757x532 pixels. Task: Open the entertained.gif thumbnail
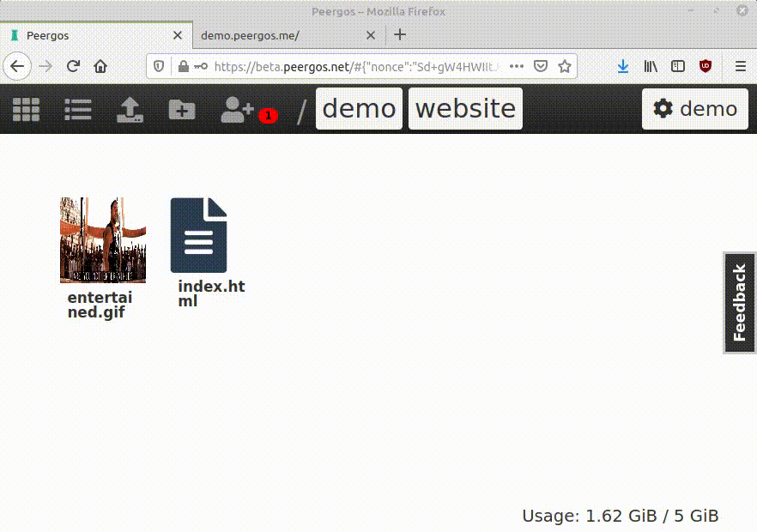[x=102, y=240]
